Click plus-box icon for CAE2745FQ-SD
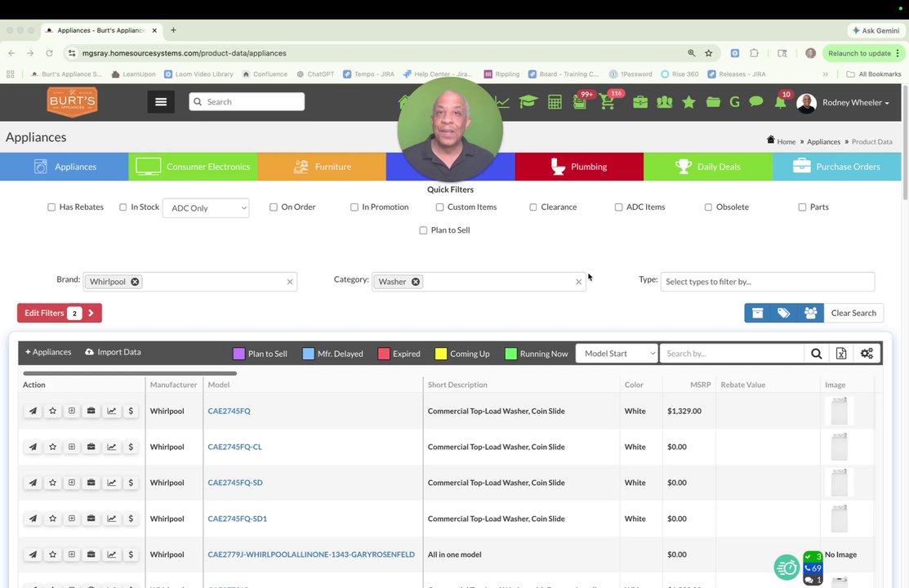The width and height of the screenshot is (909, 588). coord(72,483)
